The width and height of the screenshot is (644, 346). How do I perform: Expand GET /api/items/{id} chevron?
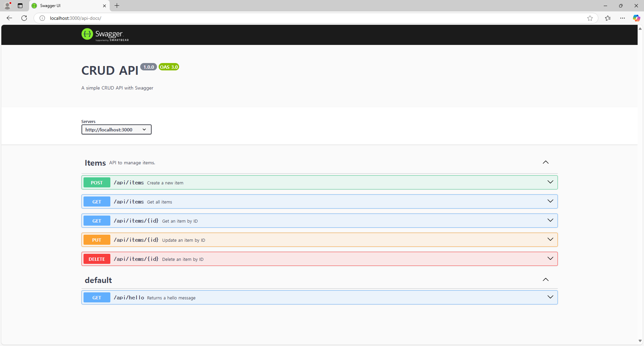pyautogui.click(x=550, y=220)
